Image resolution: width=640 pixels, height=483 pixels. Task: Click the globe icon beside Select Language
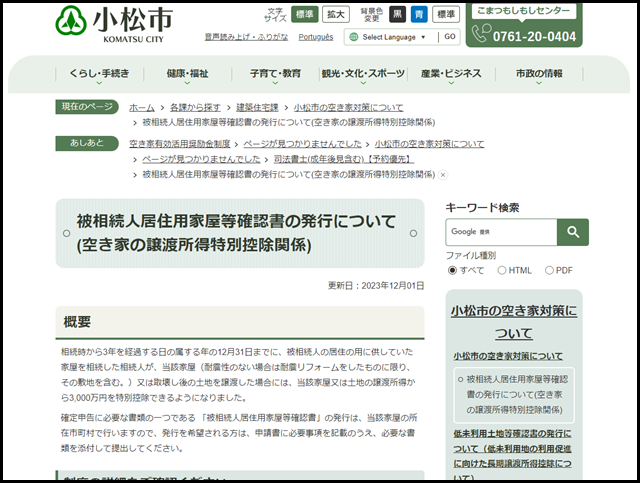(x=354, y=37)
